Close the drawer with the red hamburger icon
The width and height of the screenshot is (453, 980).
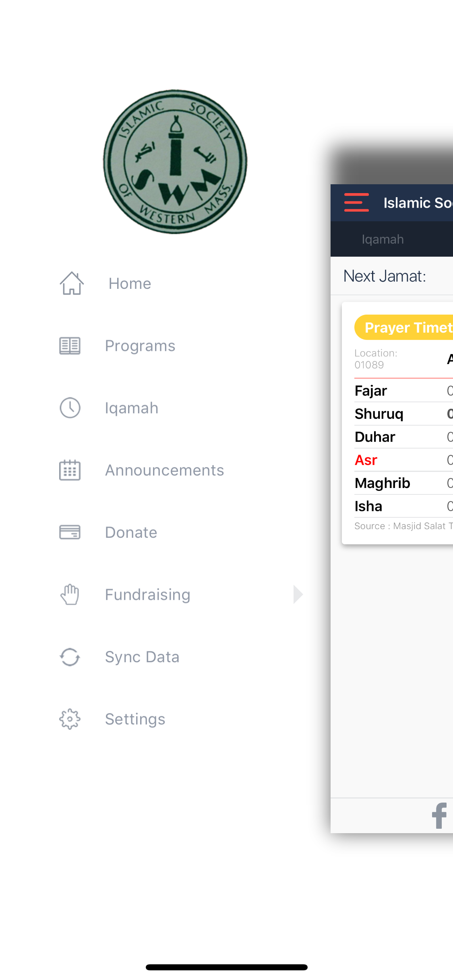coord(356,202)
